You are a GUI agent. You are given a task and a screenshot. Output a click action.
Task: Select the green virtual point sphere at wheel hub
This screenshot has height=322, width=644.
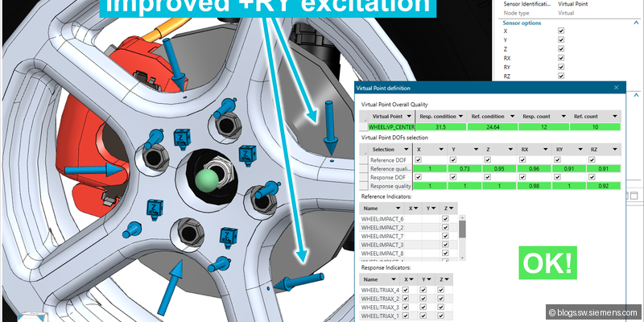coord(205,179)
